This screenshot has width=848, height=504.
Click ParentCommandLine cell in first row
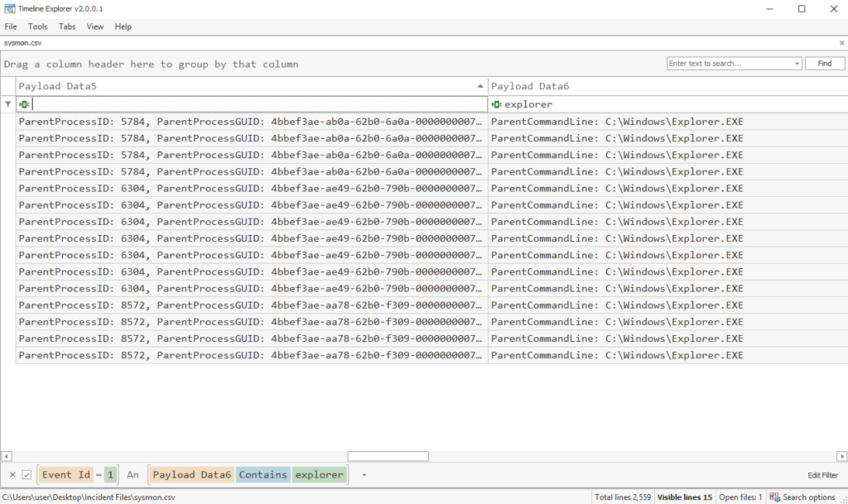click(x=668, y=122)
